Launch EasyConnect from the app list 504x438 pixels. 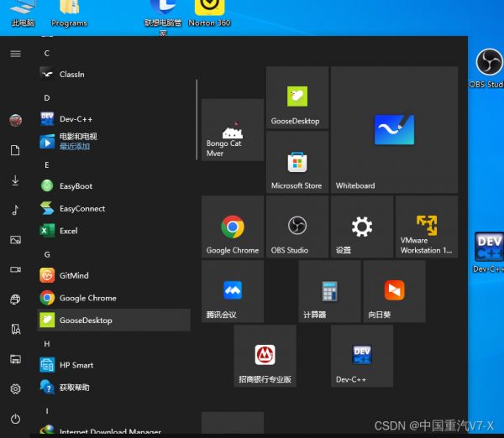(114, 208)
